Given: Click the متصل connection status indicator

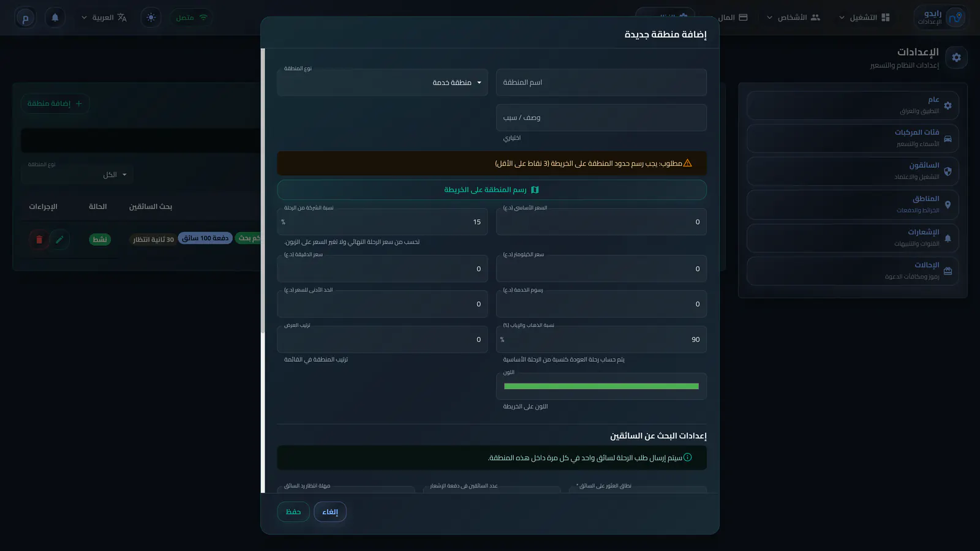Looking at the screenshot, I should pyautogui.click(x=191, y=18).
